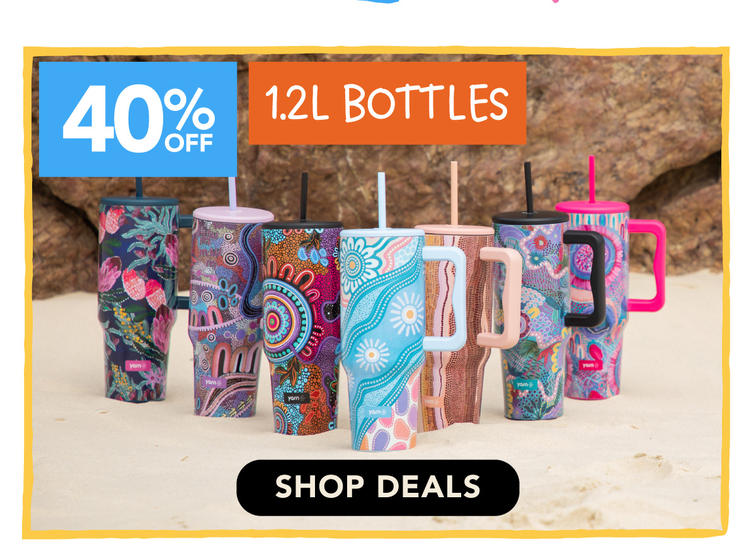Click the yarn logo on the blue bottle
This screenshot has width=756, height=559.
[377, 412]
